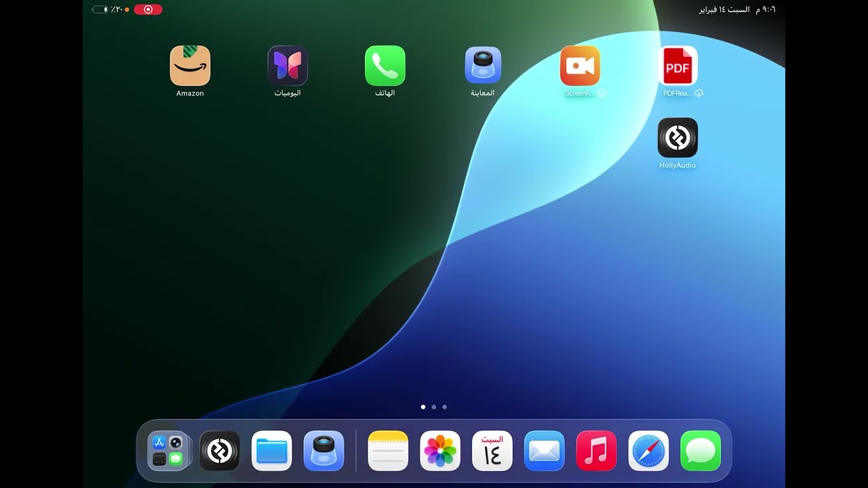
Task: Launch Photos from the dock
Action: click(x=440, y=451)
